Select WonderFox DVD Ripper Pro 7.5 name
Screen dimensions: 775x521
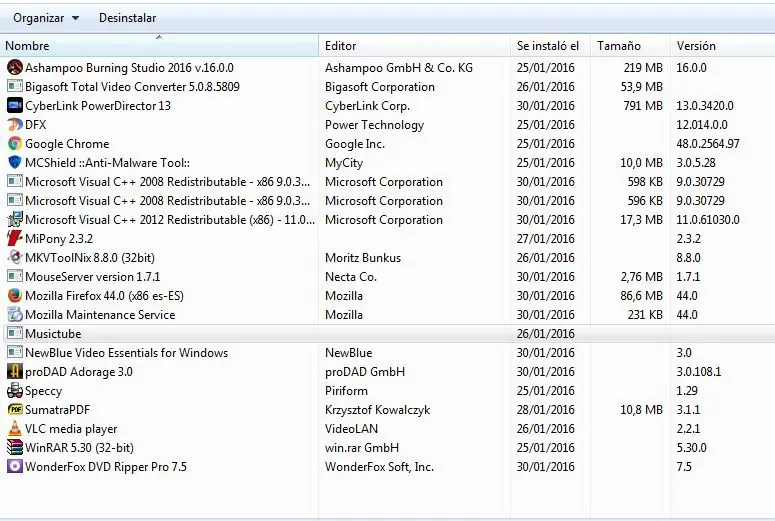(x=106, y=467)
